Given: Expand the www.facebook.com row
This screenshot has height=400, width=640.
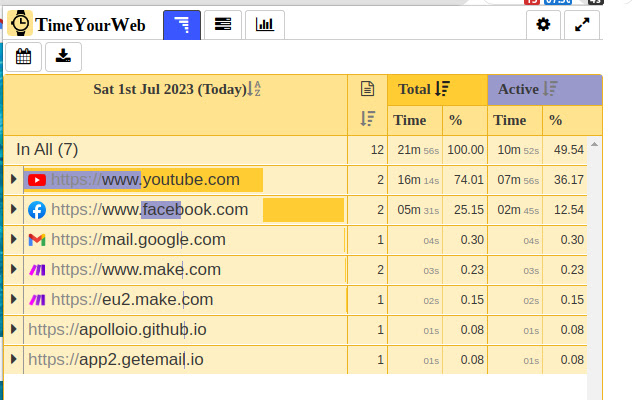Looking at the screenshot, I should coord(13,210).
